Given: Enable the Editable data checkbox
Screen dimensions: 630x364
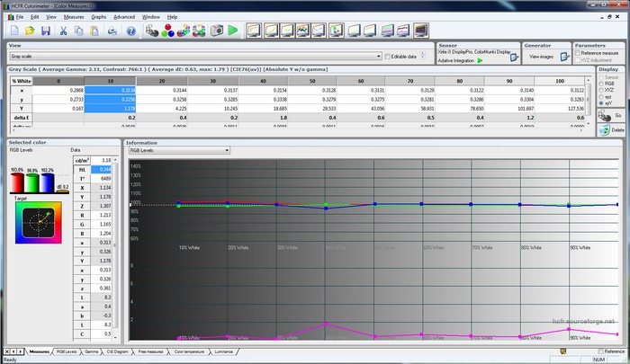Looking at the screenshot, I should [387, 57].
